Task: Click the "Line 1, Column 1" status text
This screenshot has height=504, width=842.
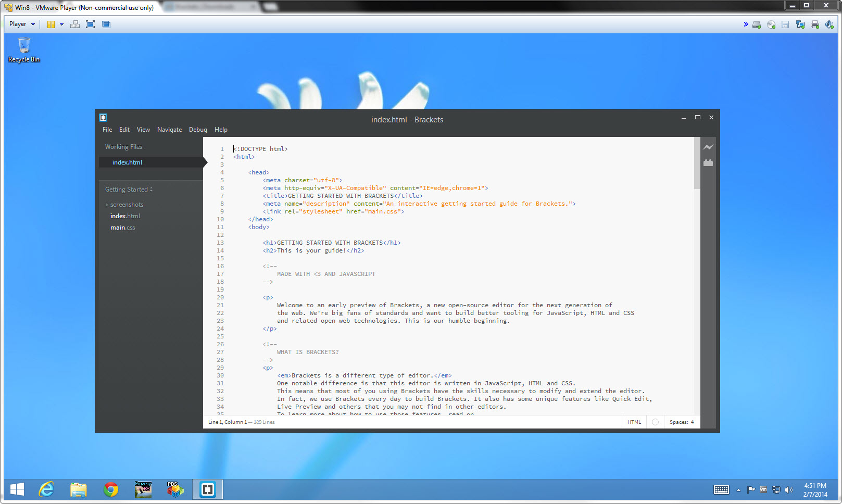Action: click(x=228, y=422)
